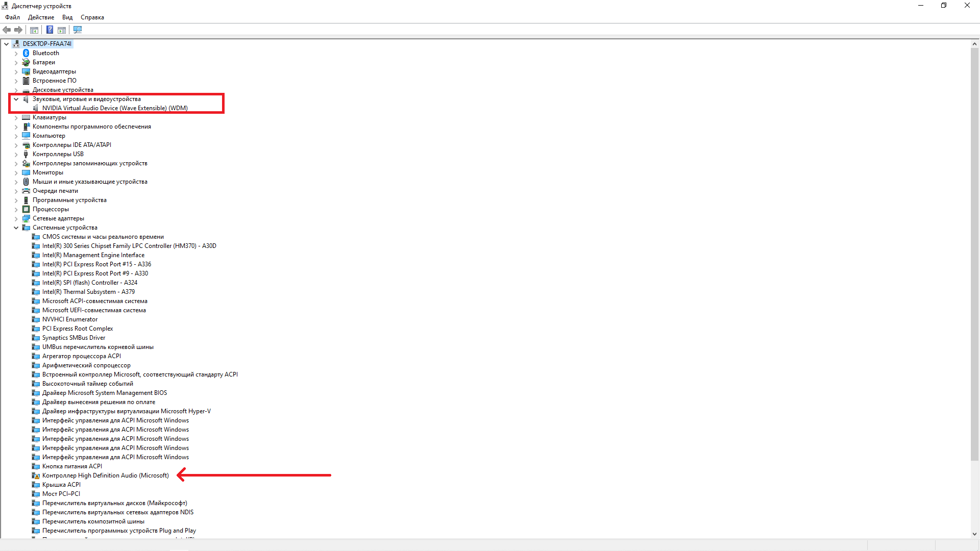Select Контроллер High Definition Audio Microsoft
The image size is (980, 551).
(105, 475)
